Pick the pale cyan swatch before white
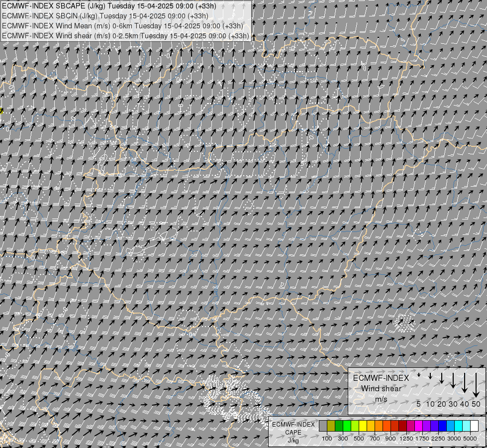 [x=466, y=426]
